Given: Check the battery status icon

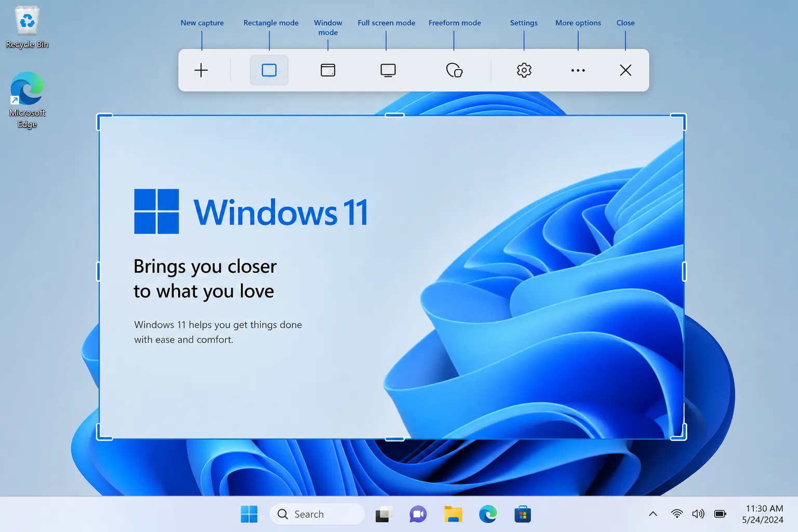Looking at the screenshot, I should (720, 514).
